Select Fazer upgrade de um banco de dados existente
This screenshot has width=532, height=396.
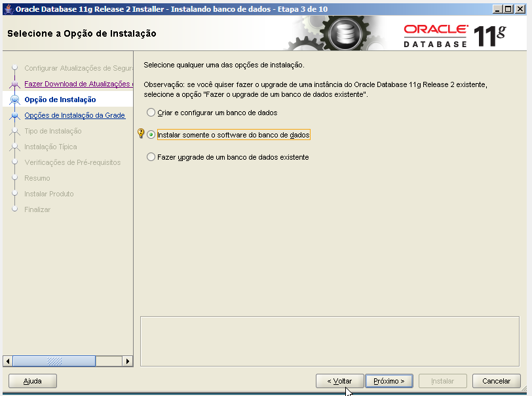coord(151,156)
